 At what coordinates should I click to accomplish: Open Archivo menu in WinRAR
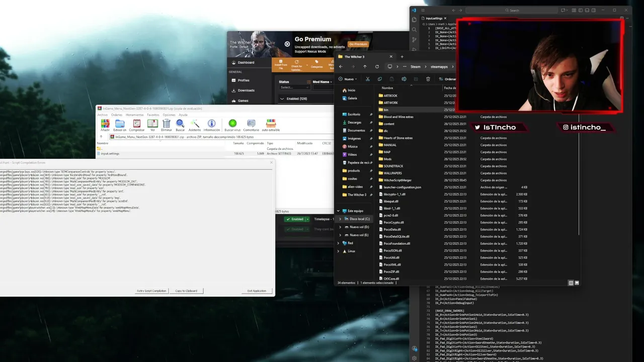103,115
